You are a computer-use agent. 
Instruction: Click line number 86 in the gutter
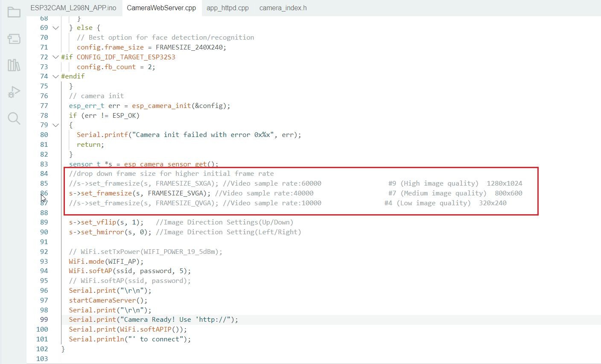click(x=44, y=193)
